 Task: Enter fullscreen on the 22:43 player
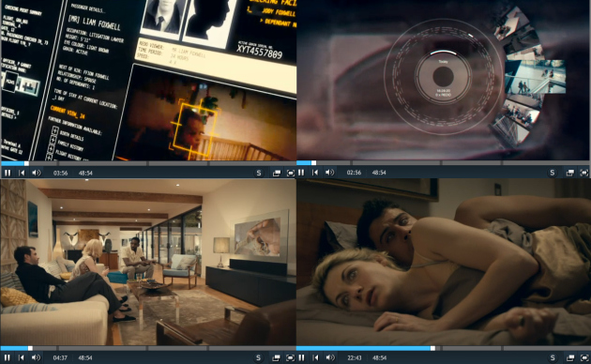(584, 357)
